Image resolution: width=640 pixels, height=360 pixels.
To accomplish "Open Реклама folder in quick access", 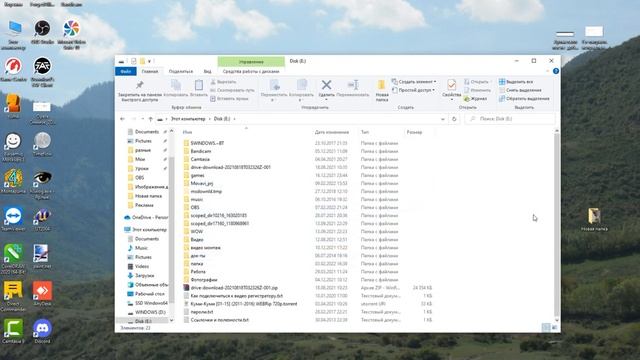I will coord(144,205).
